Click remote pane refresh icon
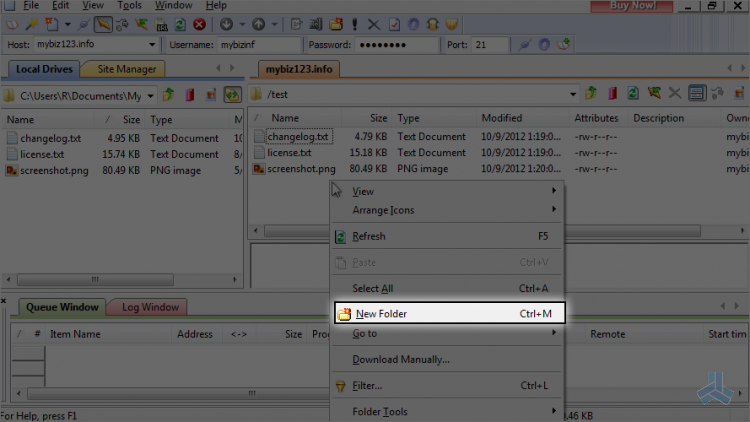Viewport: 750px width, 422px height. (633, 93)
